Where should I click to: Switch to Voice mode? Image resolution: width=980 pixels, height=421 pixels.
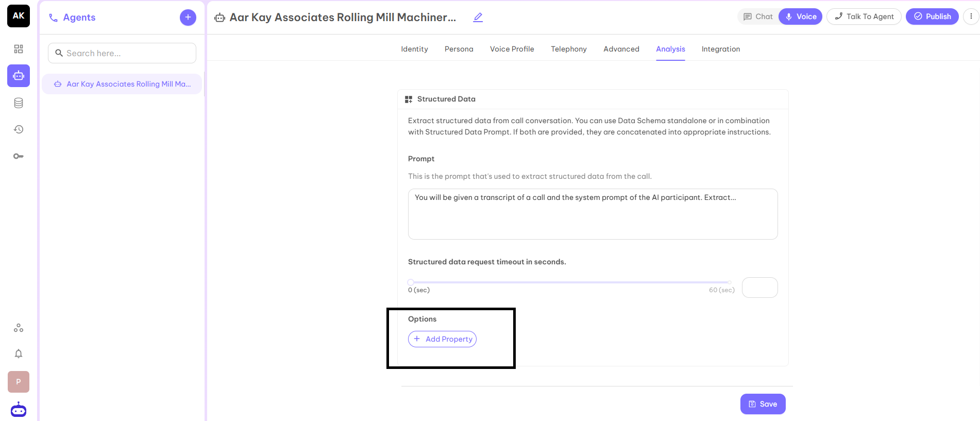(x=801, y=16)
